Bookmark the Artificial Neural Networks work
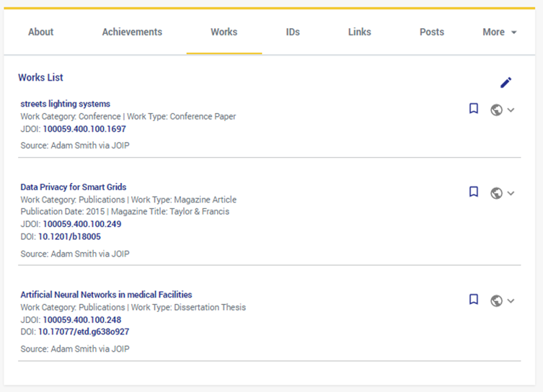Image resolution: width=543 pixels, height=392 pixels. pos(474,300)
